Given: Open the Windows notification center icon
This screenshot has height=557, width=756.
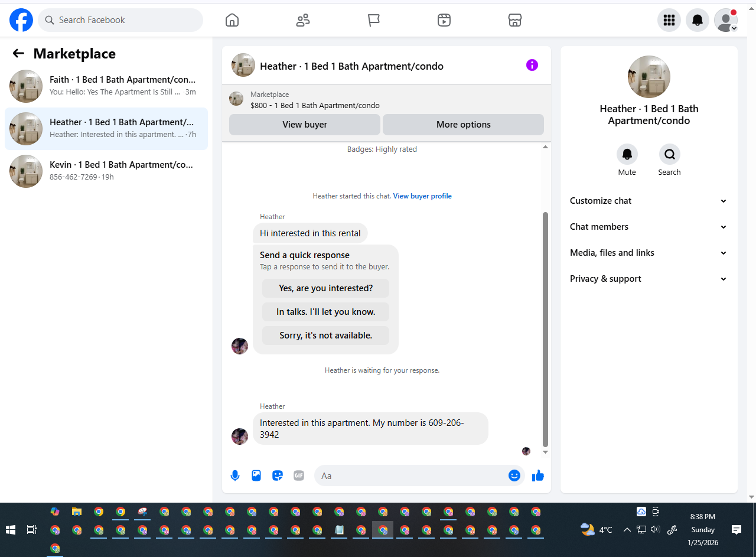Looking at the screenshot, I should tap(737, 530).
